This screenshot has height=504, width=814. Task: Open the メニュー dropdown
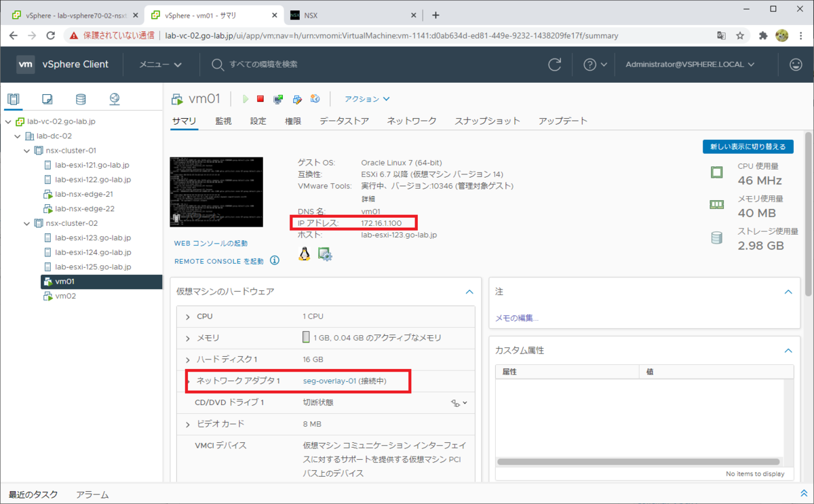pos(161,64)
